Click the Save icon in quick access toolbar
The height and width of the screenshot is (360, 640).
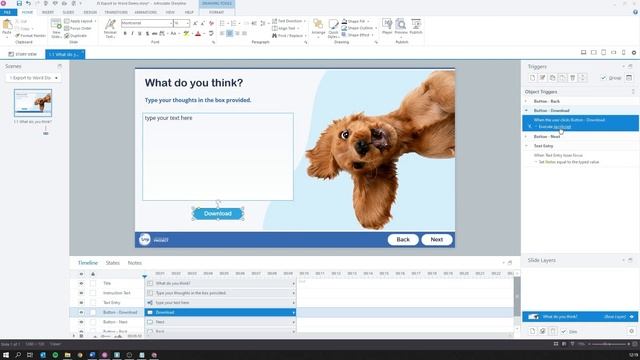click(19, 3)
